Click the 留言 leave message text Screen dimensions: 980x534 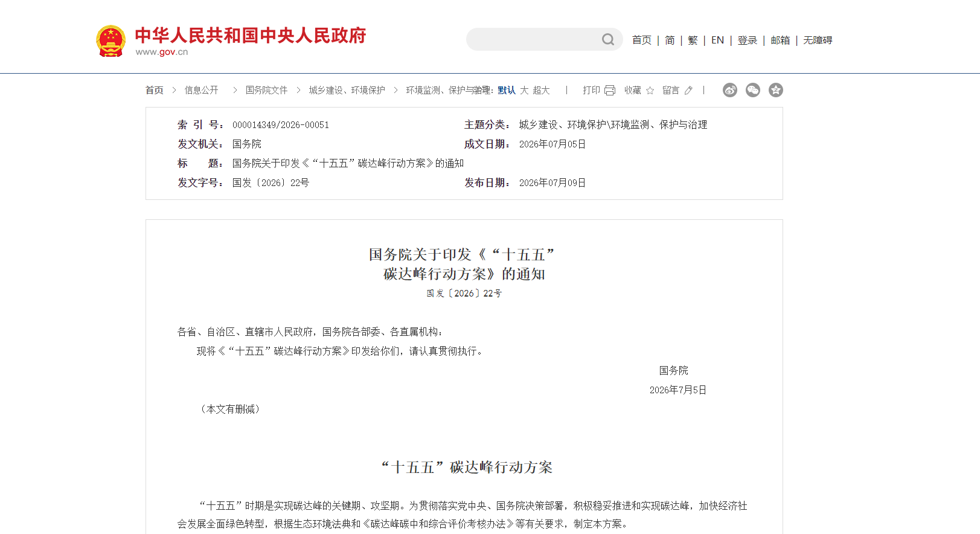point(671,90)
